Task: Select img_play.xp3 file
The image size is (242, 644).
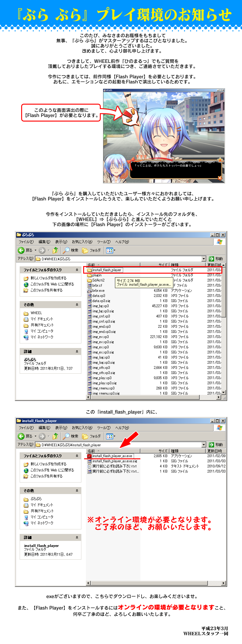Action: pyautogui.click(x=100, y=378)
